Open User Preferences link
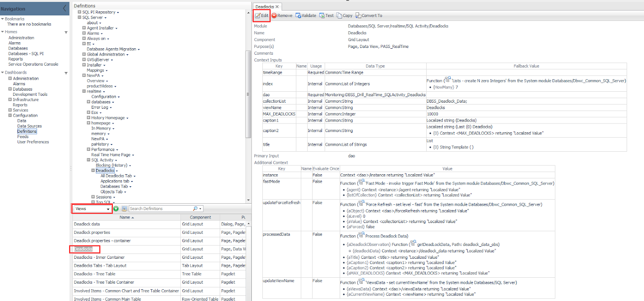This screenshot has width=644, height=301. [x=33, y=142]
